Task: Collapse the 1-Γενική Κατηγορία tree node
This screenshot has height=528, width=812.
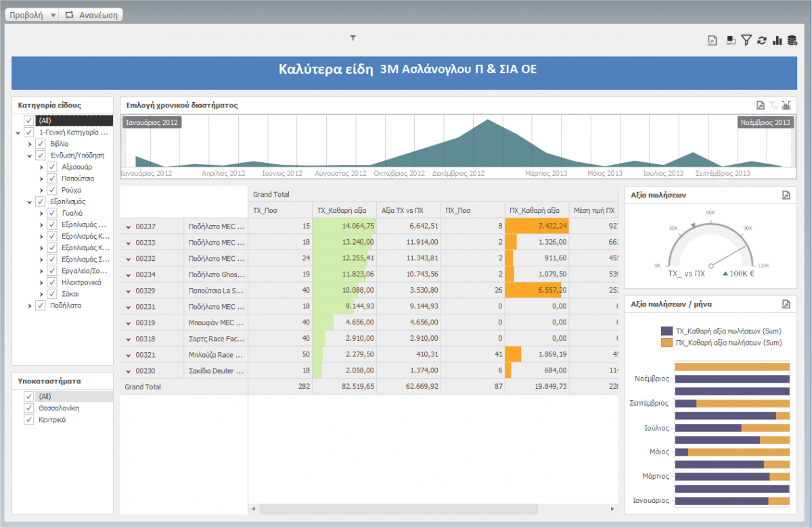Action: [18, 133]
